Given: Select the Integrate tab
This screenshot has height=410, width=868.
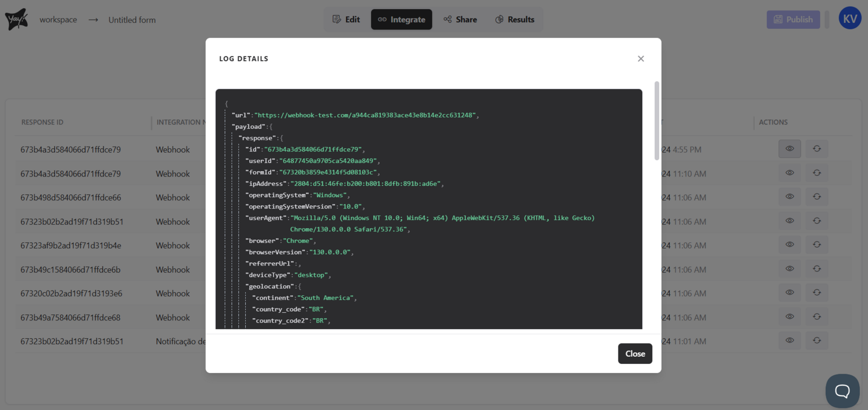Looking at the screenshot, I should (401, 20).
